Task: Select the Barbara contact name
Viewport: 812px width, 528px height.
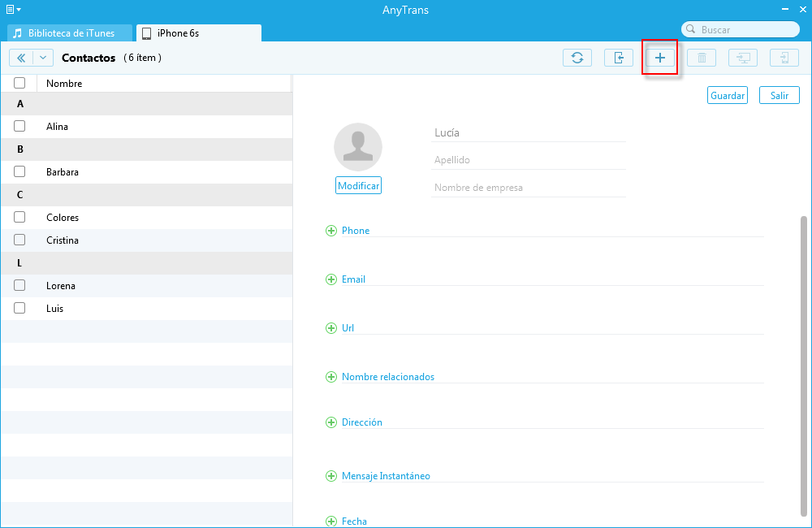Action: pos(63,172)
